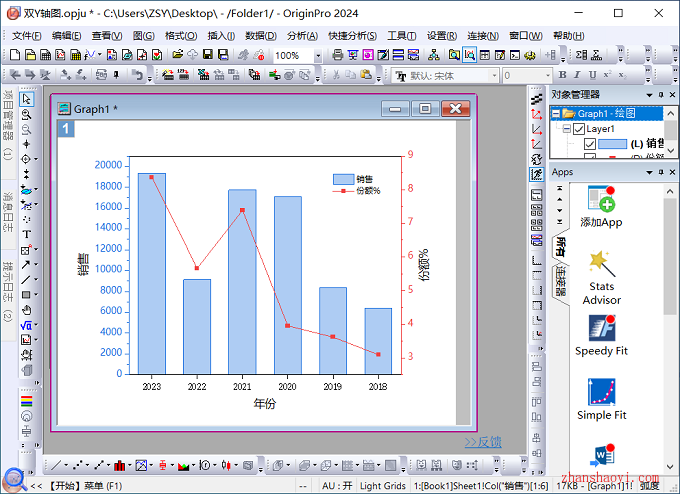The image size is (680, 494).
Task: Select the Pointer tool
Action: [x=26, y=99]
